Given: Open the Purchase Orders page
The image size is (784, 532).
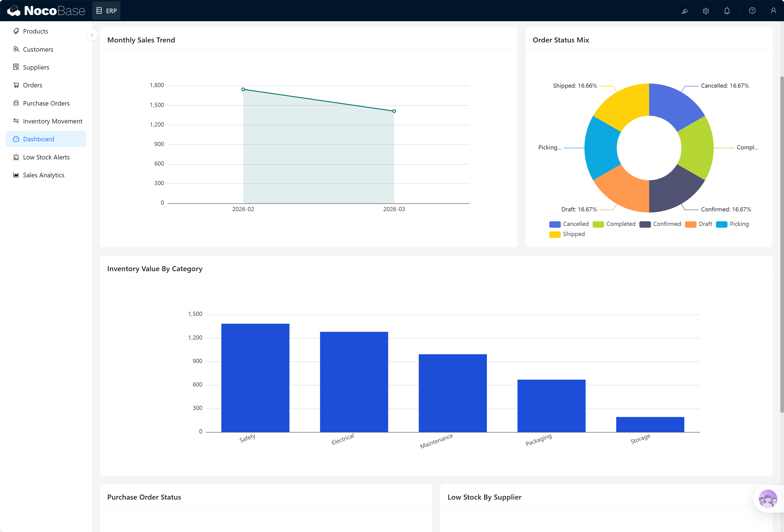Looking at the screenshot, I should tap(46, 103).
